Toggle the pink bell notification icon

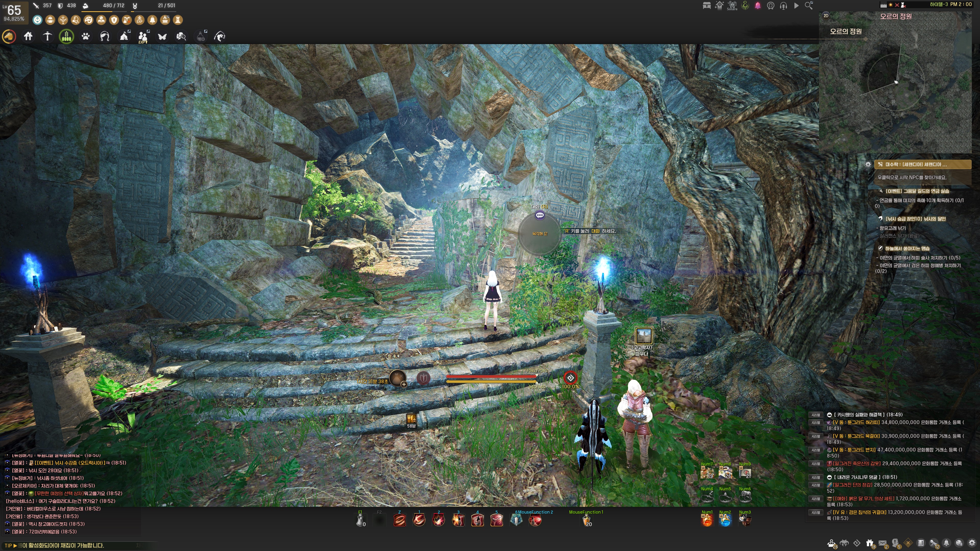coord(757,6)
